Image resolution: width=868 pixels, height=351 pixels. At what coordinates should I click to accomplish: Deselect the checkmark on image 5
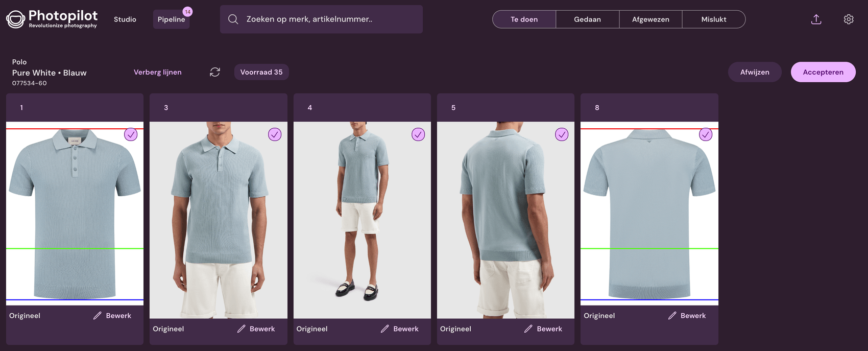pyautogui.click(x=562, y=134)
